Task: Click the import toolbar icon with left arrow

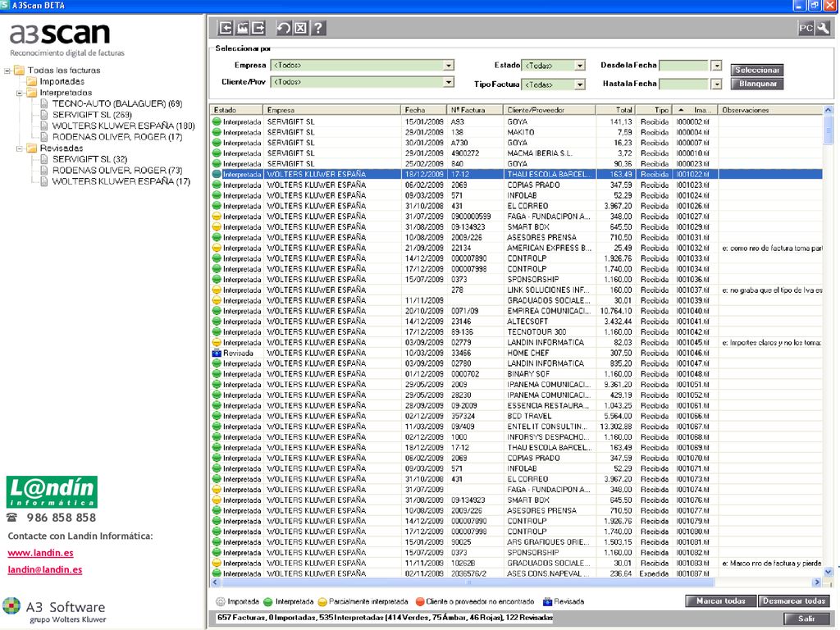Action: click(226, 28)
